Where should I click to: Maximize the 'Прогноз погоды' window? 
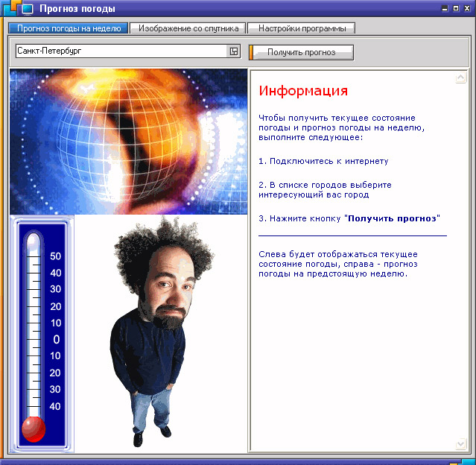tap(456, 8)
